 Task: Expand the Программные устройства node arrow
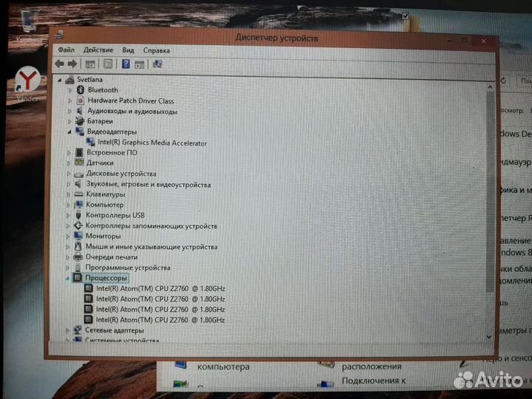pos(67,267)
